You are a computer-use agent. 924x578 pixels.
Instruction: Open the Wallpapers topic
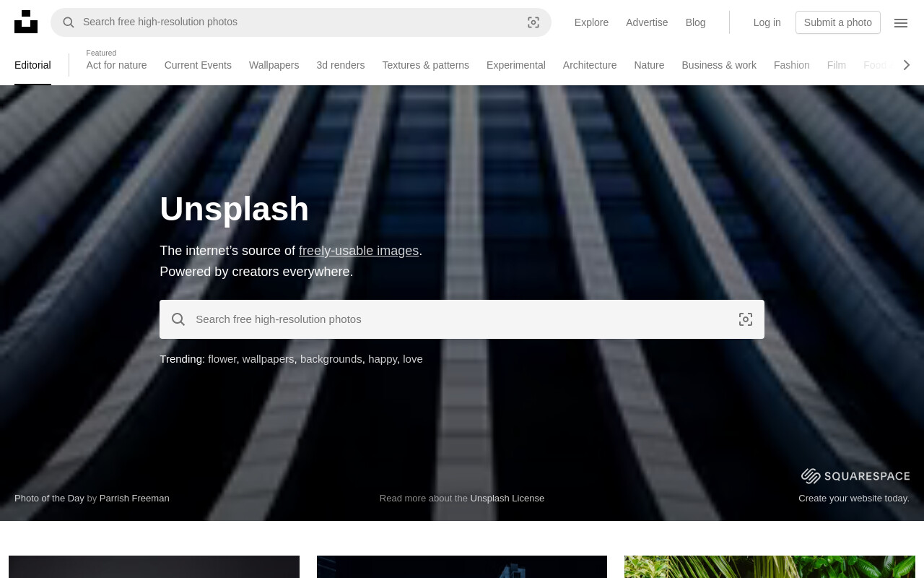tap(274, 65)
